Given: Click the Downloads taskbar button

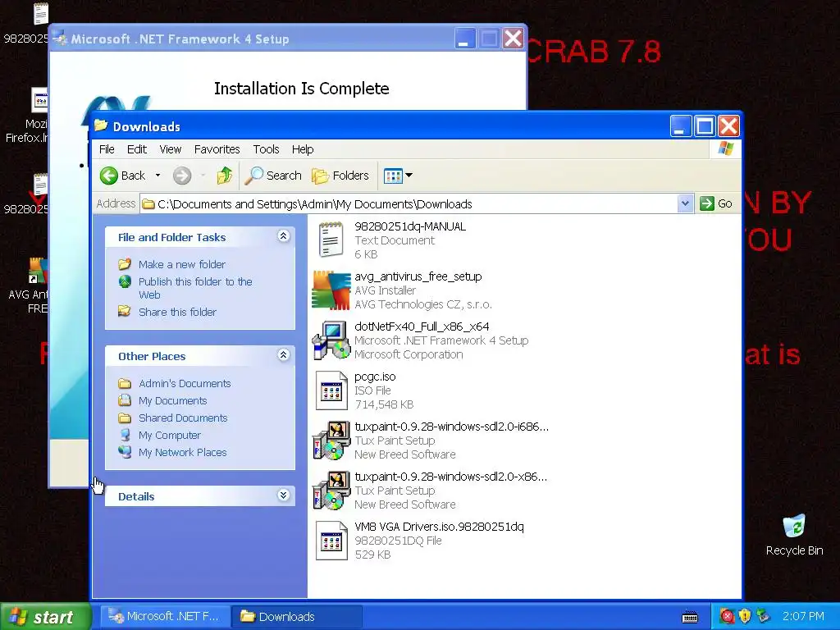Looking at the screenshot, I should [x=297, y=617].
